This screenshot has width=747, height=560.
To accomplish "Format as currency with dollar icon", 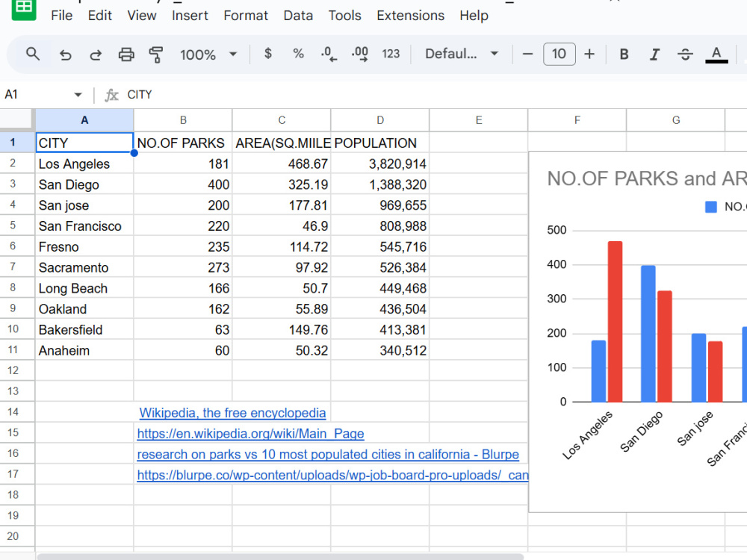I will pyautogui.click(x=267, y=53).
